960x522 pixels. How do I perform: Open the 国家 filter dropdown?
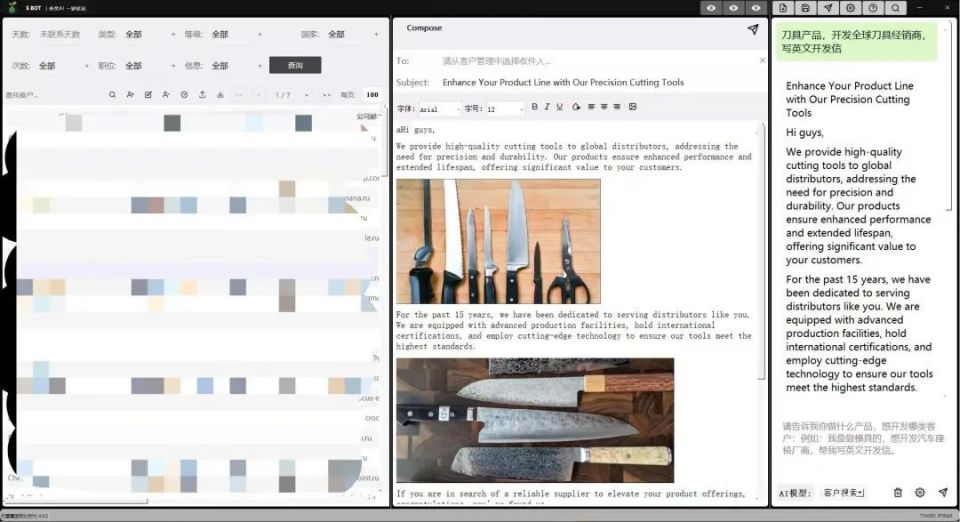353,34
